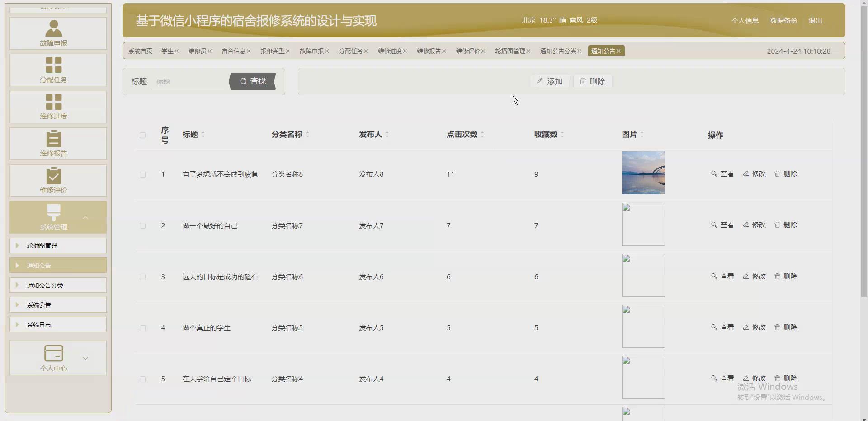Click the 添加 button
This screenshot has height=421, width=868.
(x=550, y=81)
